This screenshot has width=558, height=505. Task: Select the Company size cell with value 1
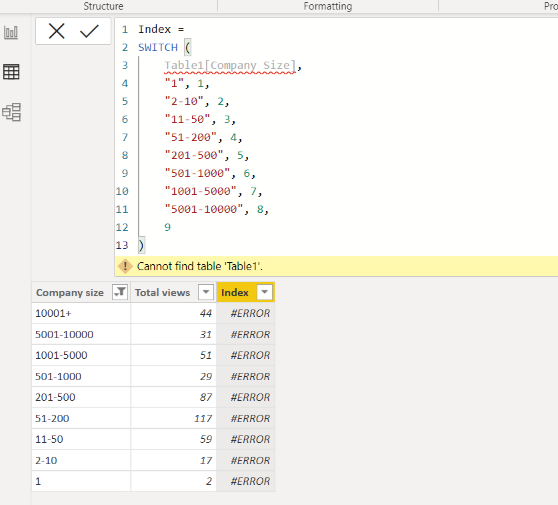(81, 481)
